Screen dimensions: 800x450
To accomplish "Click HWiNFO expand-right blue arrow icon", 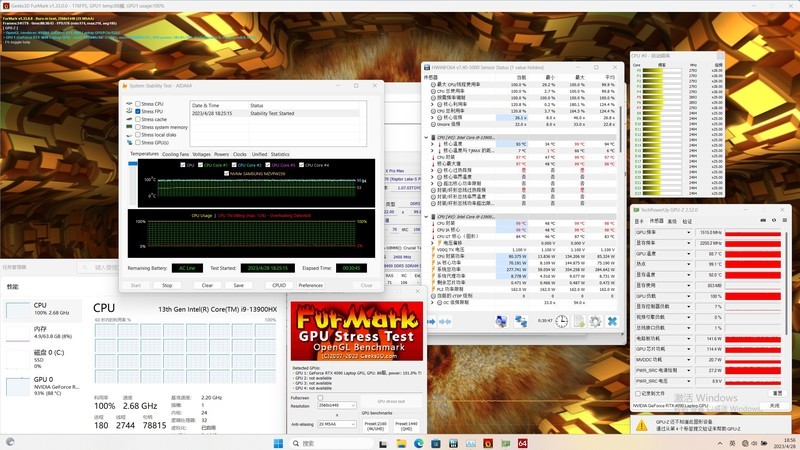I will tap(431, 321).
